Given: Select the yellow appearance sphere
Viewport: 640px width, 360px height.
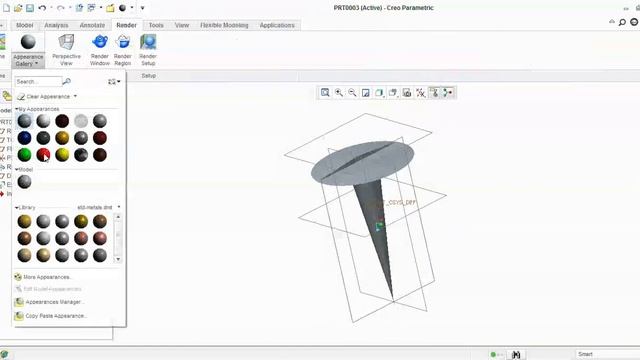Looking at the screenshot, I should (62, 155).
